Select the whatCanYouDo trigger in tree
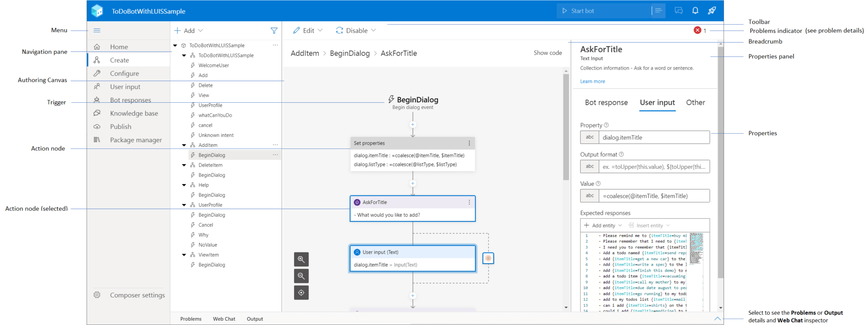The width and height of the screenshot is (868, 325). [215, 115]
